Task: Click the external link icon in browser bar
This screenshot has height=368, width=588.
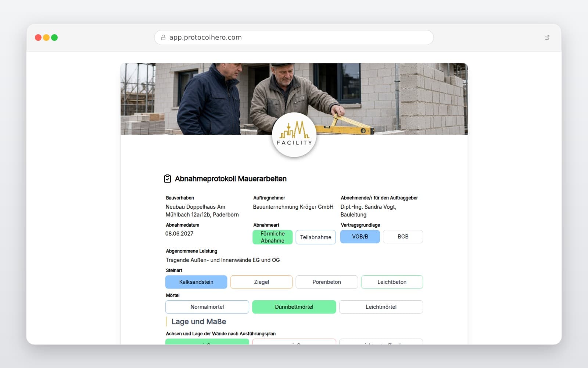Action: coord(547,38)
